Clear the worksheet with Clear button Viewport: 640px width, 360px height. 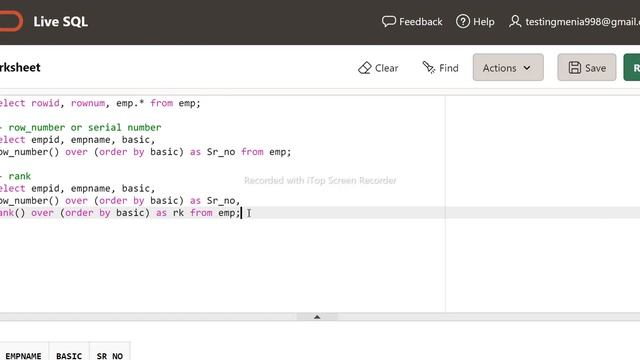[378, 68]
